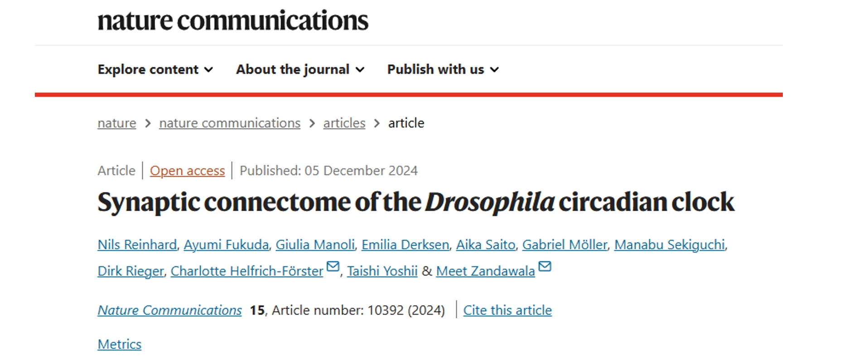This screenshot has width=868, height=361.
Task: Open Nature Communications journal citation link
Action: 170,310
